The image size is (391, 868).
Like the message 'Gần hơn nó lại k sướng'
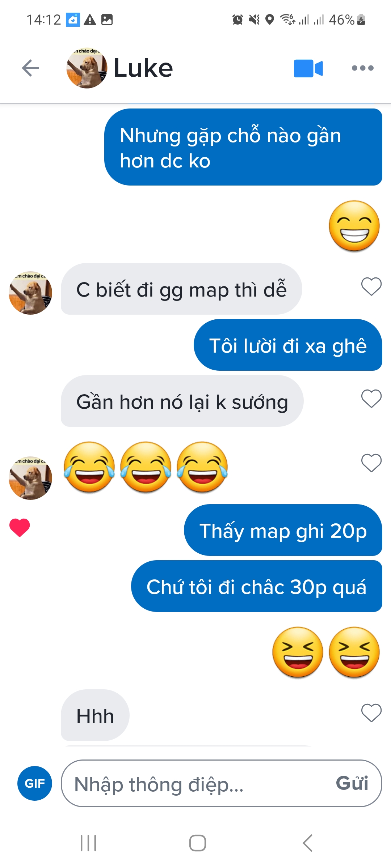pyautogui.click(x=371, y=399)
